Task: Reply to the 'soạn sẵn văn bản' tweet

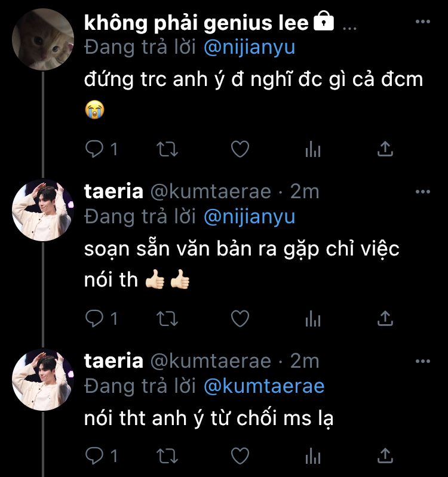Action: coord(95,319)
